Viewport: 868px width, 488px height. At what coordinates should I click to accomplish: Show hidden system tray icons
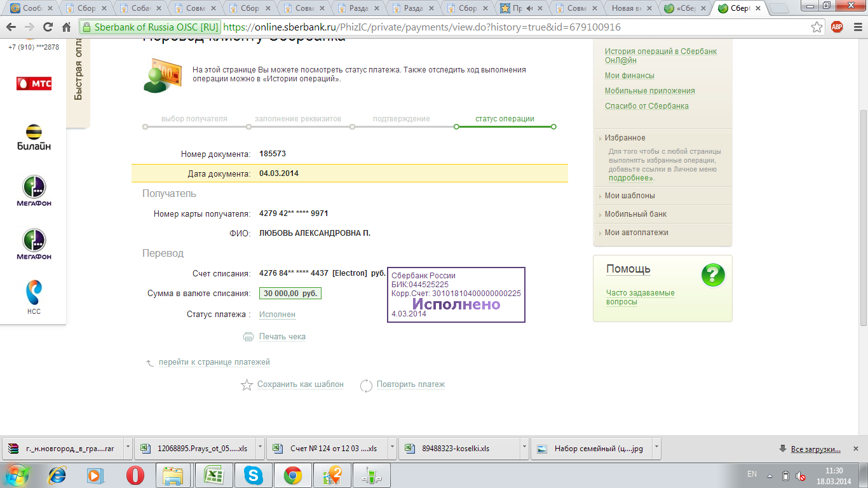click(770, 475)
